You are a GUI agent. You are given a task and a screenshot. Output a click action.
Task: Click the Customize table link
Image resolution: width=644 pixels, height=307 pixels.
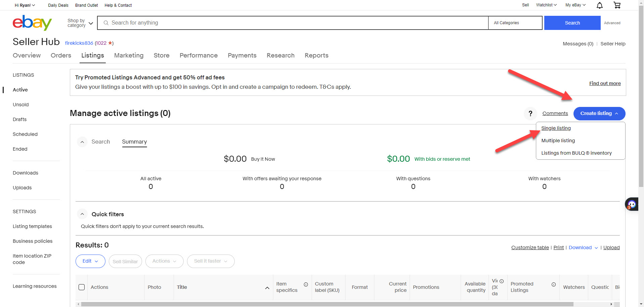[530, 247]
